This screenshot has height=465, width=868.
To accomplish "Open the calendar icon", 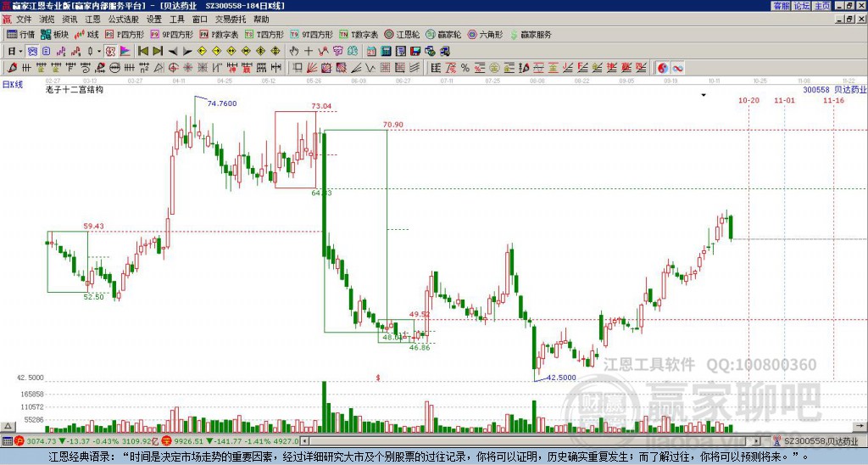I will (x=371, y=51).
